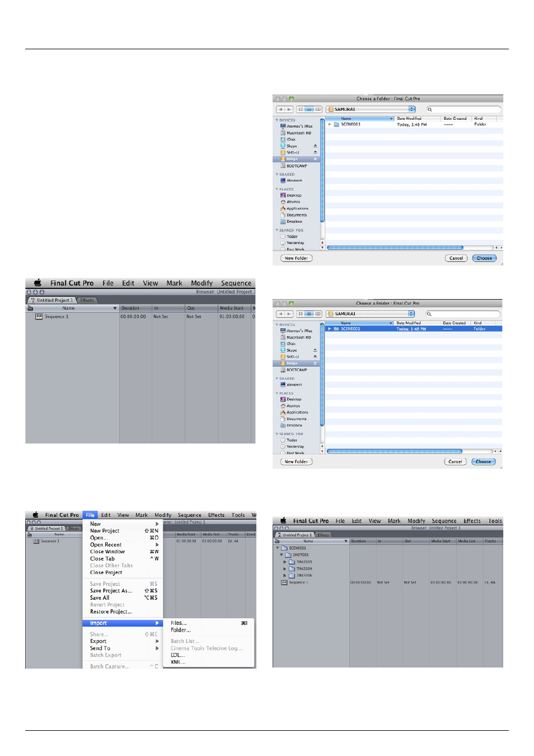This screenshot has height=756, width=534.
Task: Collapse the PLACES section in the lower folder dialog
Action: pos(277,393)
